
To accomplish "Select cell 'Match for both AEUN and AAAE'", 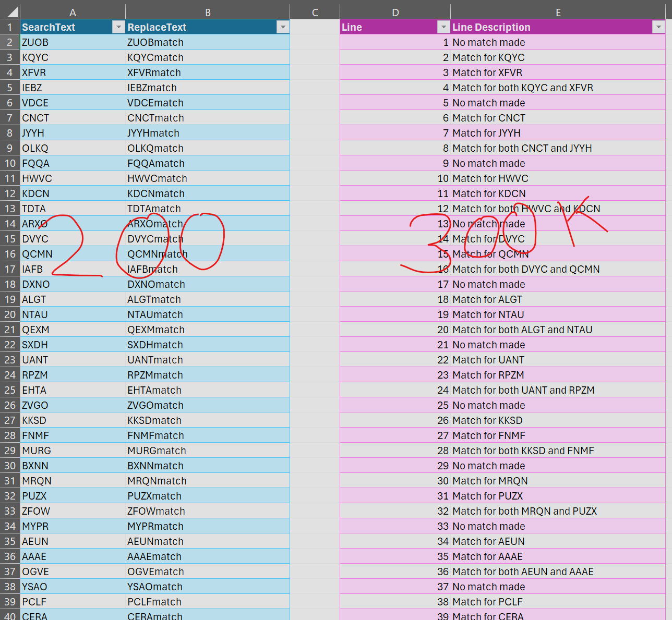I will 558,572.
